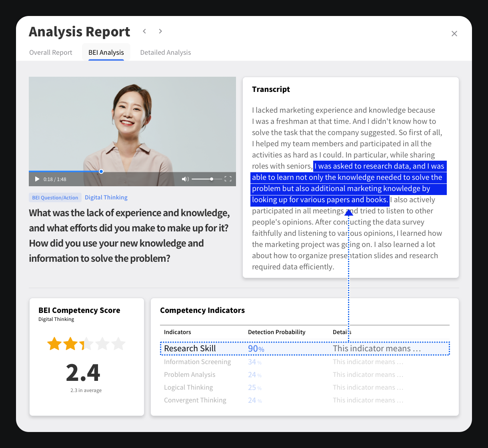Select the BEI Analysis tab
The width and height of the screenshot is (488, 448).
(x=106, y=52)
